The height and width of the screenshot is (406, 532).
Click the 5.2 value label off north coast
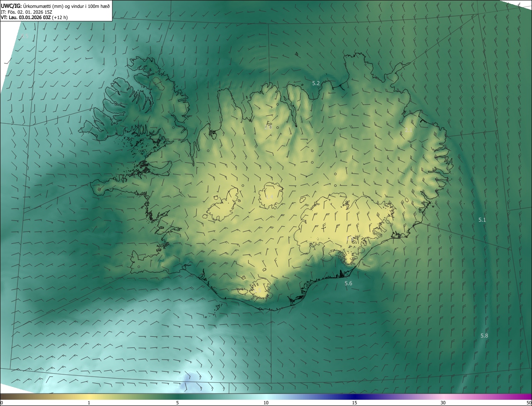pos(316,83)
